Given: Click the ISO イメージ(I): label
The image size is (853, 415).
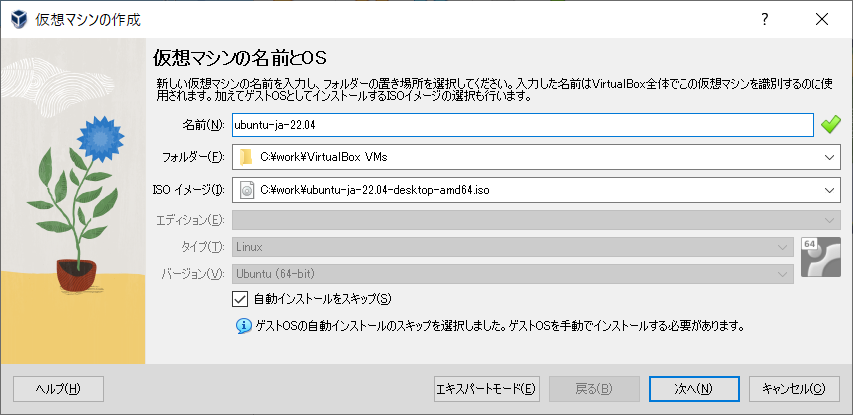Looking at the screenshot, I should tap(188, 190).
